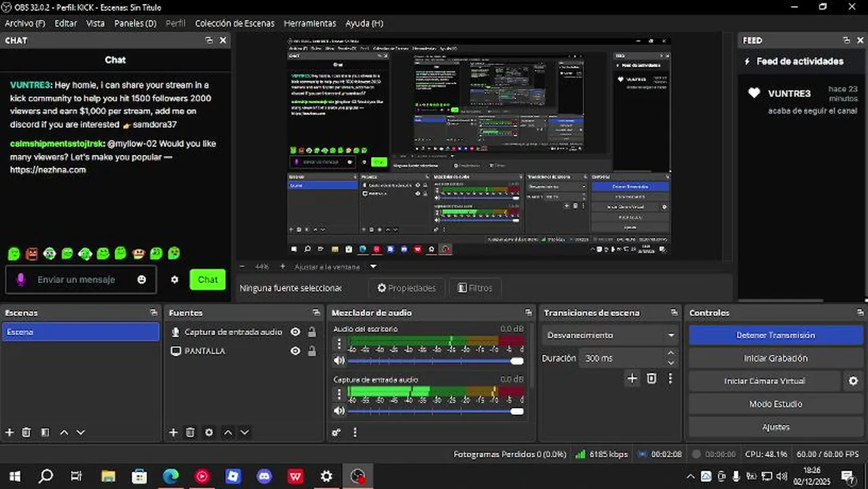This screenshot has width=868, height=489.
Task: Open Propiedades of selected source
Action: pos(406,288)
